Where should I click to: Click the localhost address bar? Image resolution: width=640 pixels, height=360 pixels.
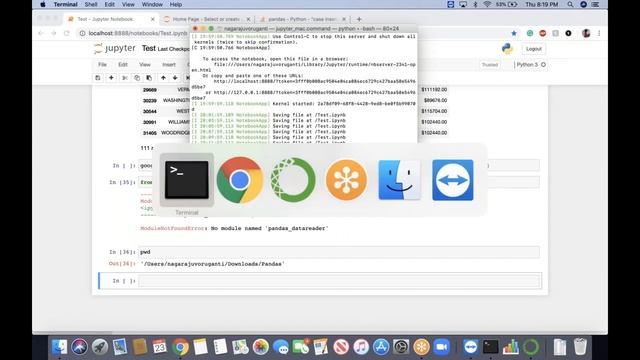point(138,33)
